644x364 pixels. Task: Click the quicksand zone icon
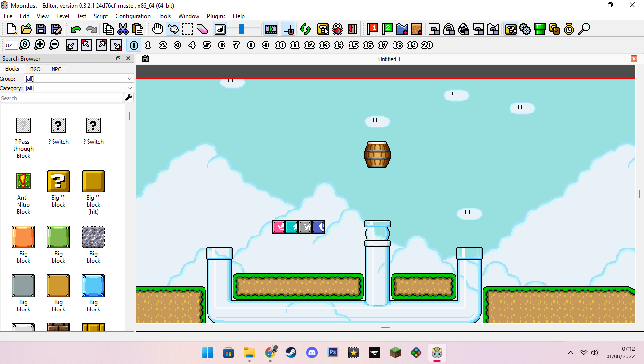417,29
